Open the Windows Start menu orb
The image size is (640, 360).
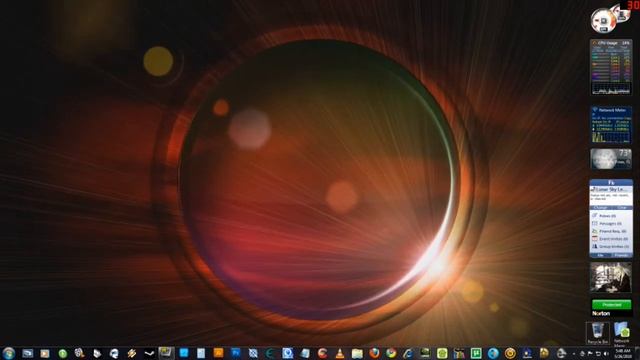[x=9, y=353]
